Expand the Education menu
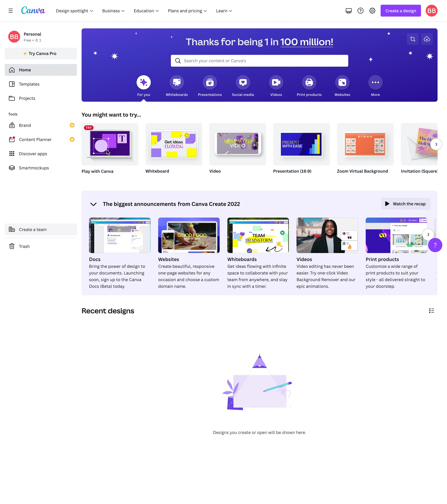447x504 pixels. pos(146,11)
